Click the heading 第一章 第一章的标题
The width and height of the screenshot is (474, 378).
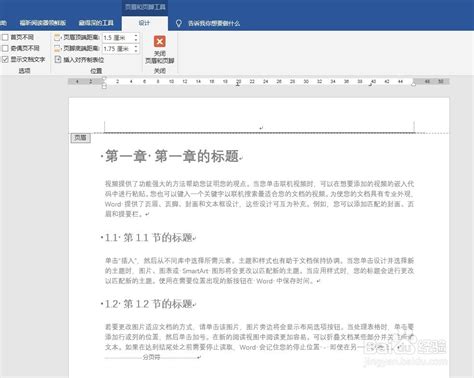coord(172,156)
